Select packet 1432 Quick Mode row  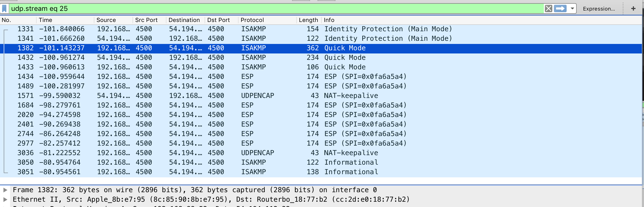(321, 58)
